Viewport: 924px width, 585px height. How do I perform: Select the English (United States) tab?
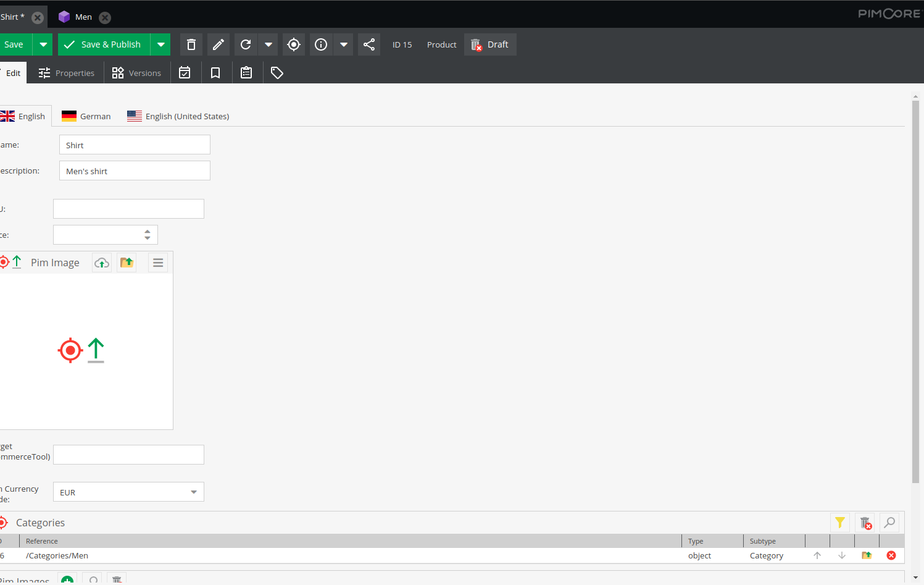[x=178, y=116]
